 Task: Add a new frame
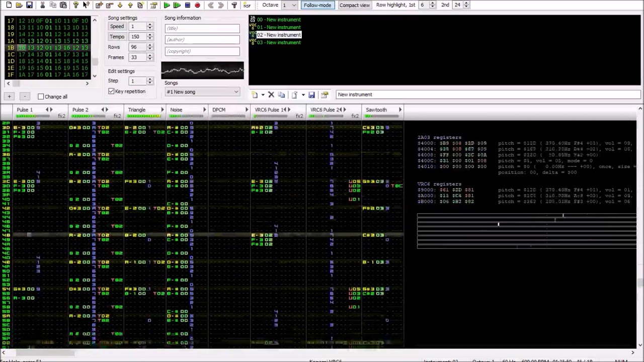[99, 5]
